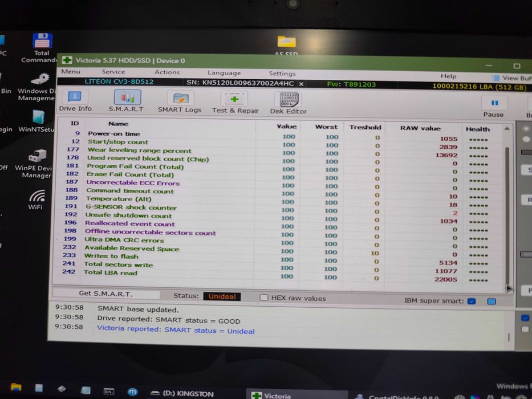The height and width of the screenshot is (399, 532).
Task: Open the Actions menu
Action: [167, 72]
